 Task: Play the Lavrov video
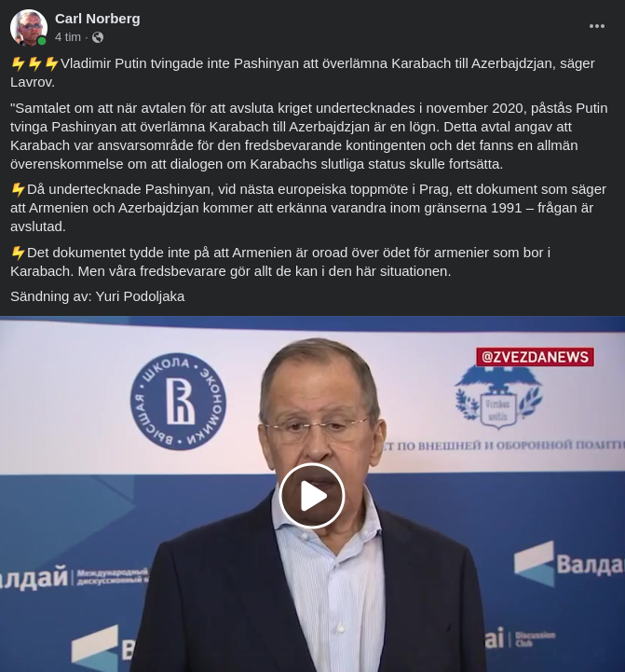click(x=312, y=496)
